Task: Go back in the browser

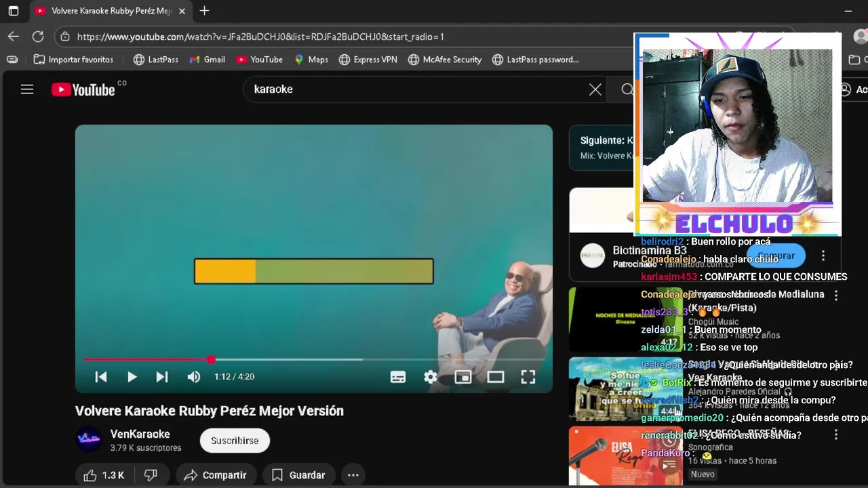Action: (x=14, y=37)
